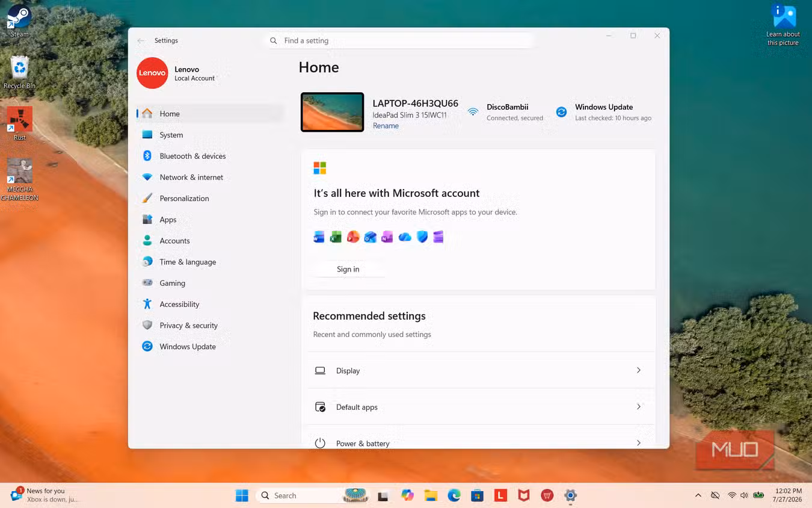The image size is (812, 508).
Task: Select the Network & internet wifi icon
Action: 147,177
